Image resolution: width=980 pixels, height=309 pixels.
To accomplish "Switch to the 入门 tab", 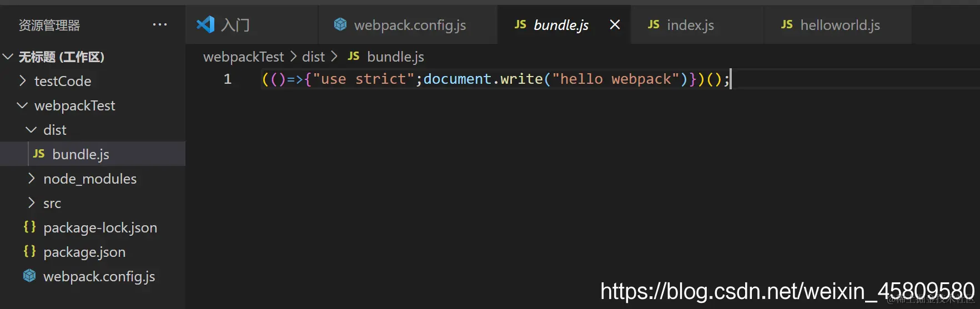I will tap(252, 24).
